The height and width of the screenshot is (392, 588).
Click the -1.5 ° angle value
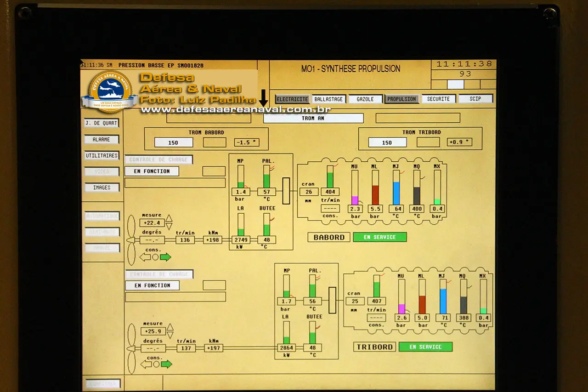pos(247,142)
